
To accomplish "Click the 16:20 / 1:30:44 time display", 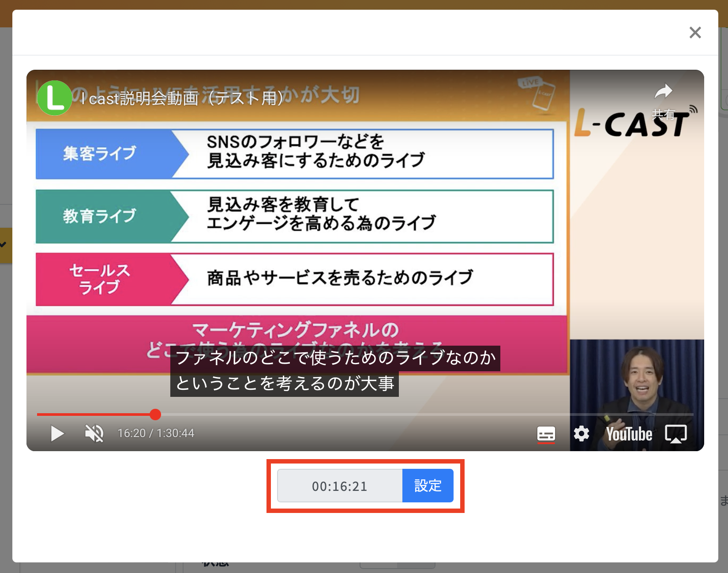I will (156, 433).
